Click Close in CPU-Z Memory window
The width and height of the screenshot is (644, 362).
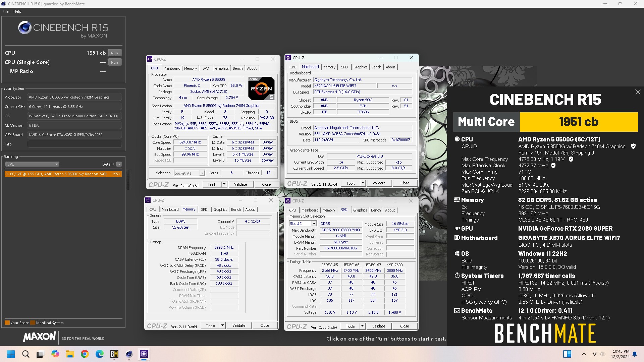pos(265,325)
